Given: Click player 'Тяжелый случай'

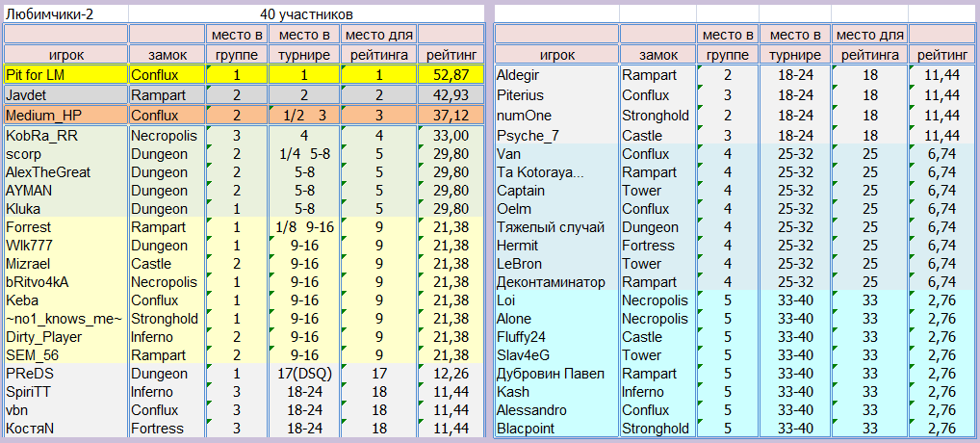Looking at the screenshot, I should pos(556,227).
